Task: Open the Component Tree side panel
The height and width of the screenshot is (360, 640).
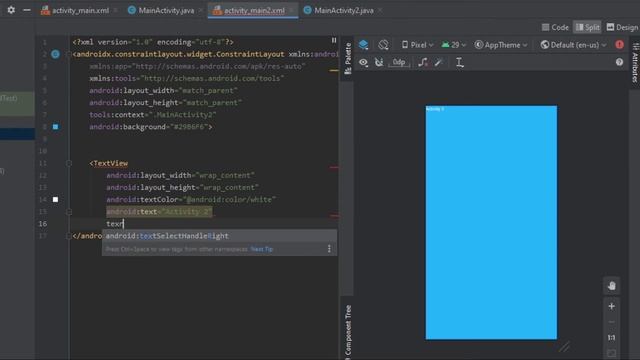Action: 348,332
